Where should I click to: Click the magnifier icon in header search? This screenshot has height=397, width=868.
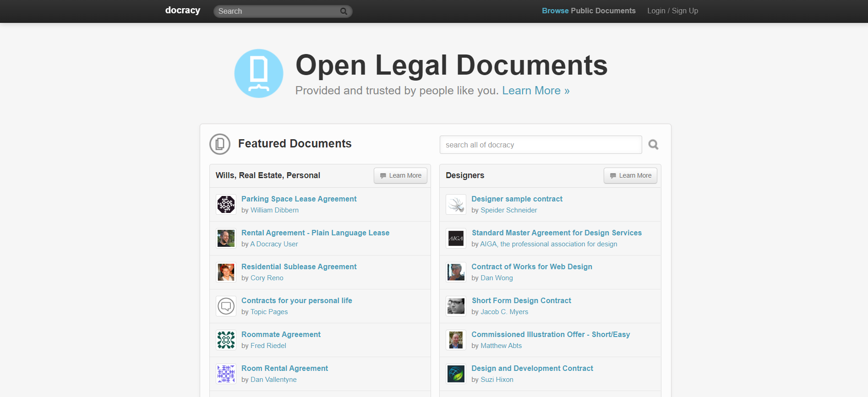click(344, 11)
